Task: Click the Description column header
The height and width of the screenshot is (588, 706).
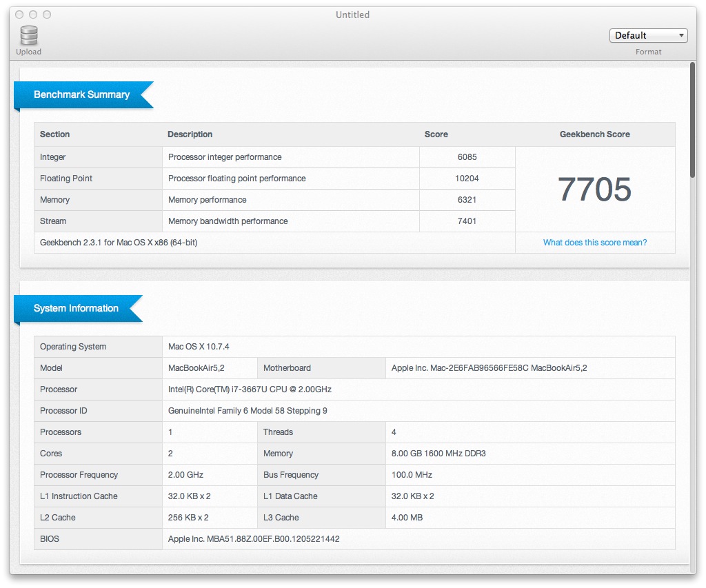Action: pos(190,134)
